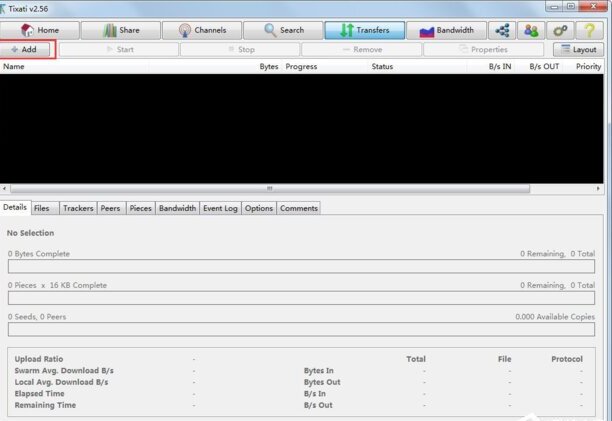Open the Bandwidth section

[x=447, y=30]
